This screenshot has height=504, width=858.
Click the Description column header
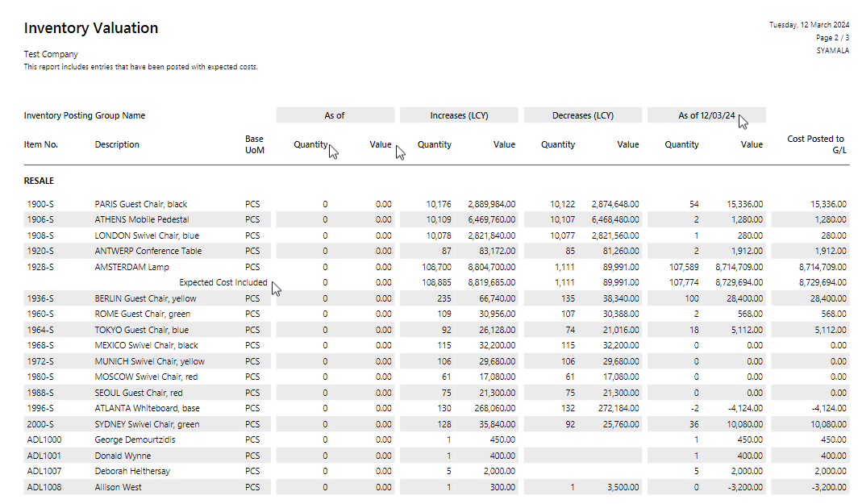click(x=118, y=144)
